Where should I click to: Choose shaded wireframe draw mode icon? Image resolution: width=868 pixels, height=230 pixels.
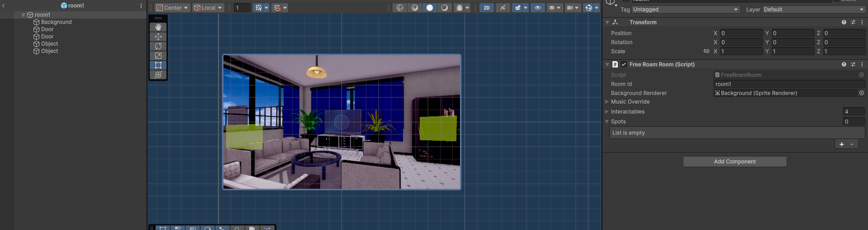[414, 8]
